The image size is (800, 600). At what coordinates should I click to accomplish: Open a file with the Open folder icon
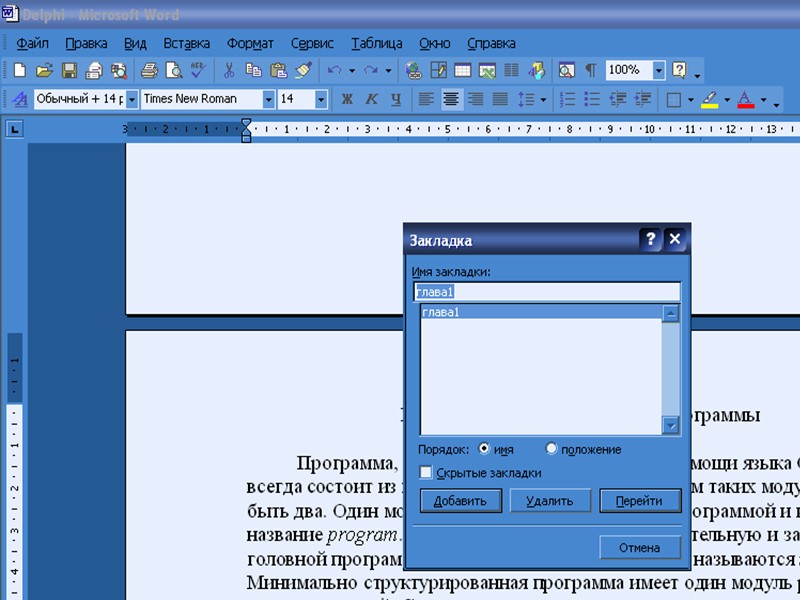44,70
